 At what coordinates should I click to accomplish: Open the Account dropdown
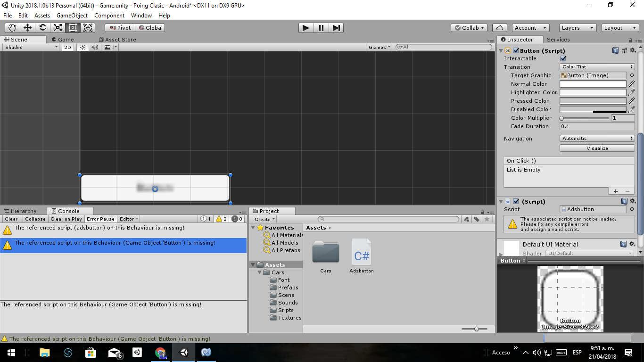[x=531, y=28]
